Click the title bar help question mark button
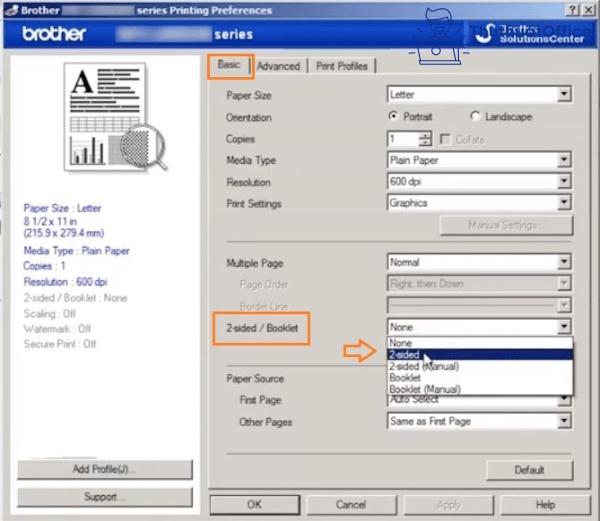This screenshot has height=521, width=600. click(572, 10)
